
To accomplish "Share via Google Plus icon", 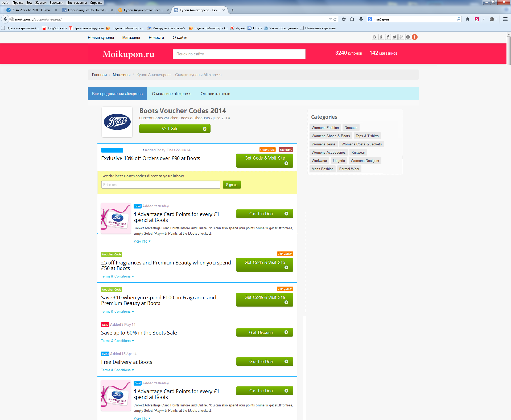I will click(x=401, y=37).
